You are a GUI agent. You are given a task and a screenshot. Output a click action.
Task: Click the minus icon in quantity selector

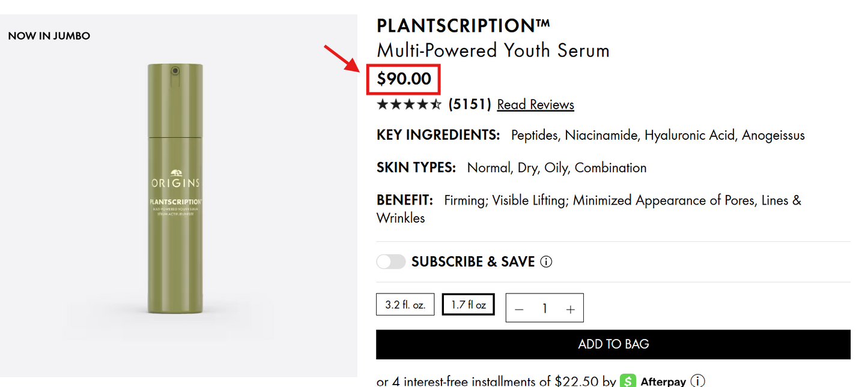point(519,308)
